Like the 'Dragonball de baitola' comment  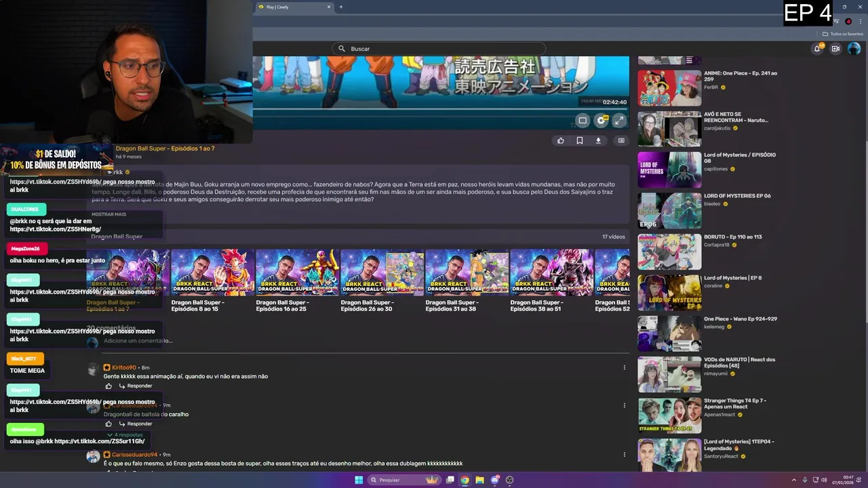click(108, 424)
